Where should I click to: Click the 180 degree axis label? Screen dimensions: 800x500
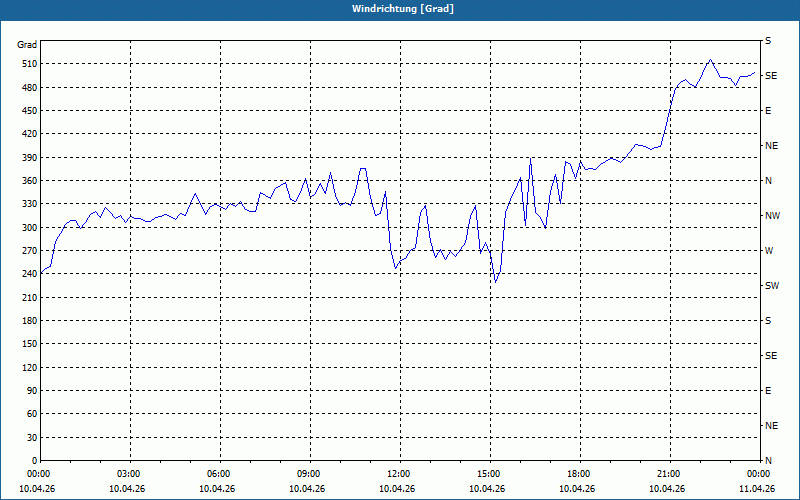click(30, 320)
